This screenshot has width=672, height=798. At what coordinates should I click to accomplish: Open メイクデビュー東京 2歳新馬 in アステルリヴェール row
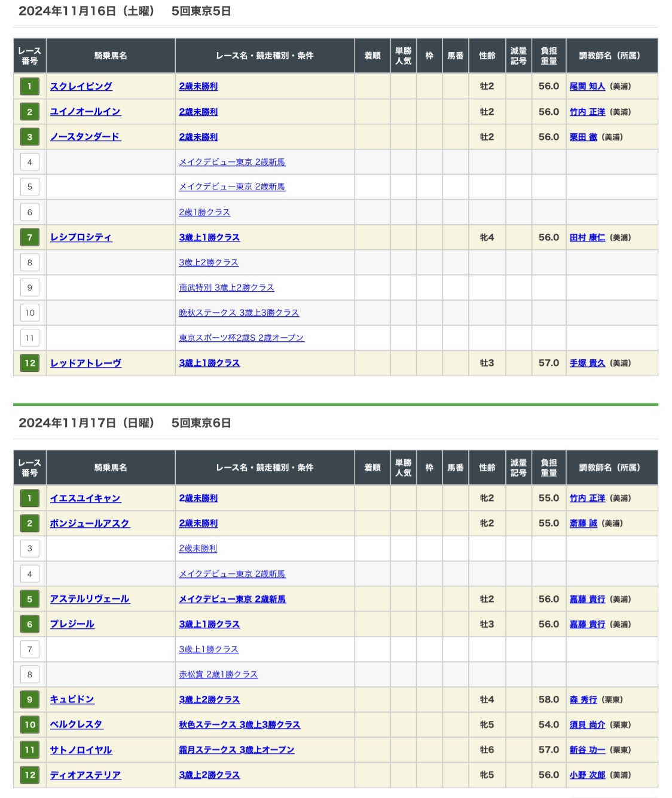tap(233, 599)
